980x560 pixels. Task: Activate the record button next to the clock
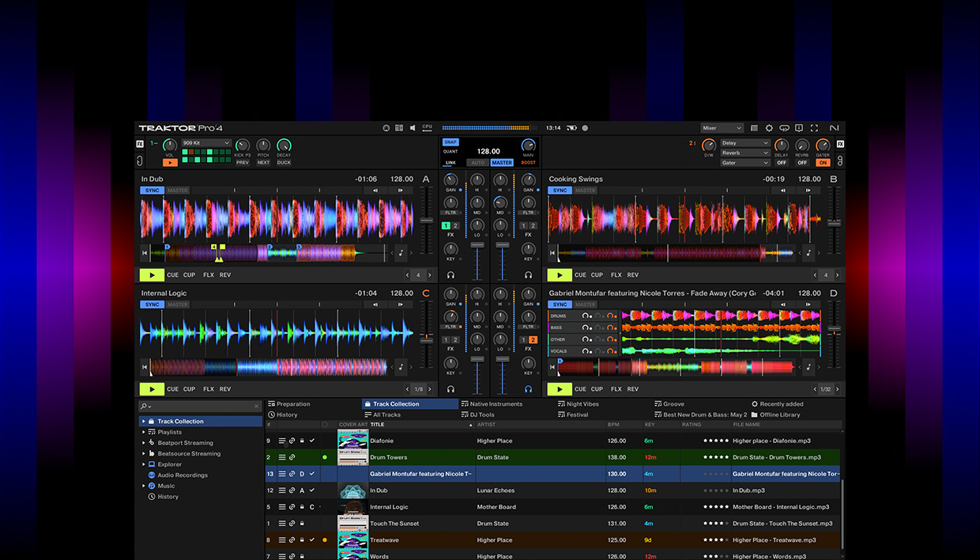click(585, 127)
